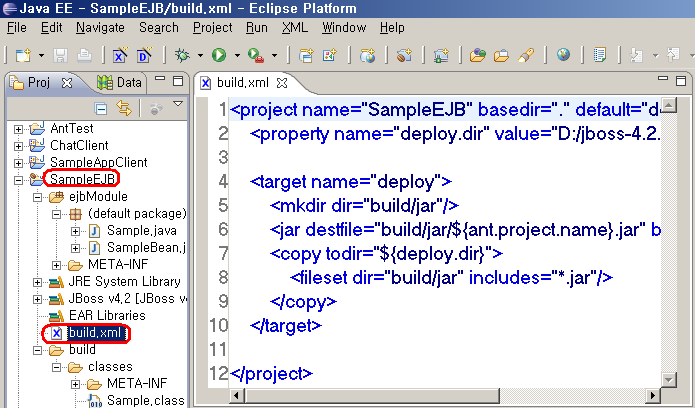Click the green Run button

tap(219, 55)
